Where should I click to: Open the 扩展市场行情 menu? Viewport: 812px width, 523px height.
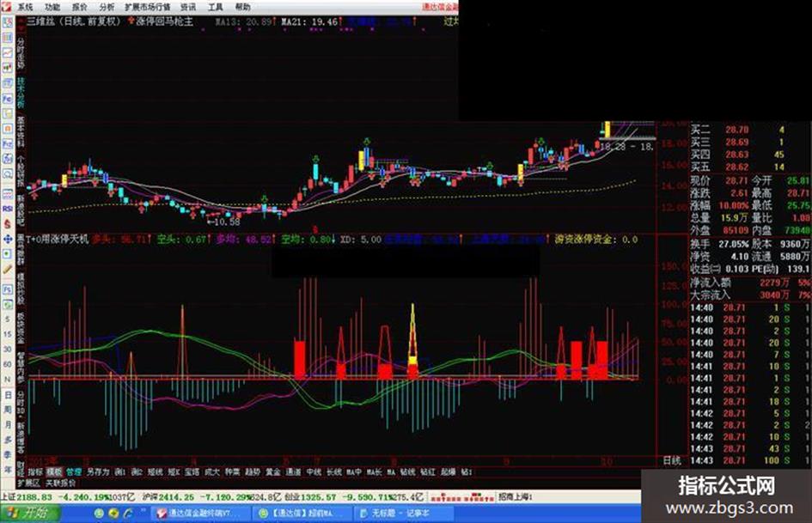coord(148,7)
